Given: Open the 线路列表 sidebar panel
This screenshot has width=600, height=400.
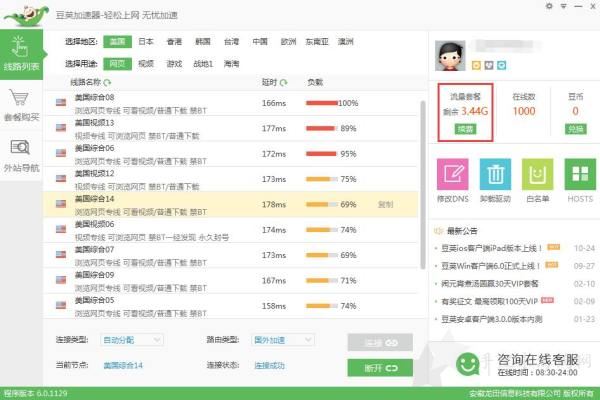Looking at the screenshot, I should click(x=21, y=54).
